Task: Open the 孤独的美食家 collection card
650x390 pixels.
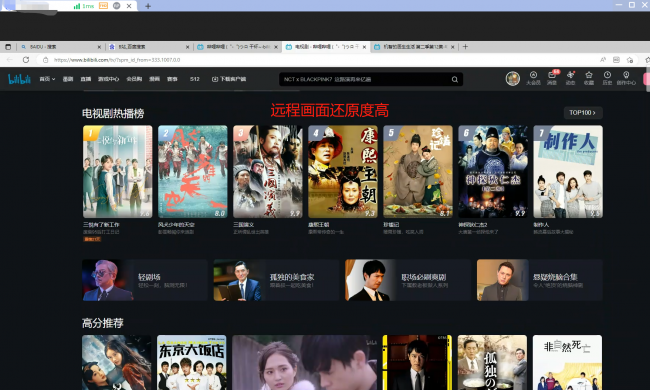Action: (x=276, y=280)
